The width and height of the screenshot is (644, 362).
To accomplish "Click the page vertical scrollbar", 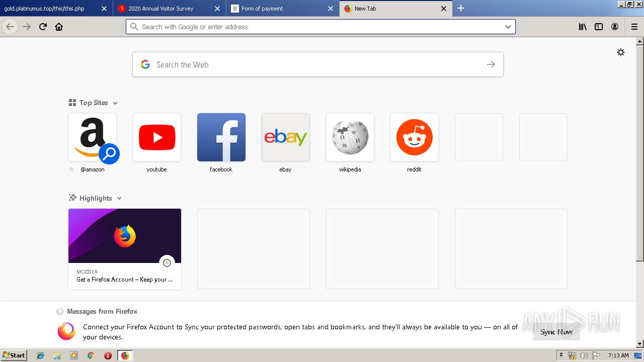I will tap(640, 153).
